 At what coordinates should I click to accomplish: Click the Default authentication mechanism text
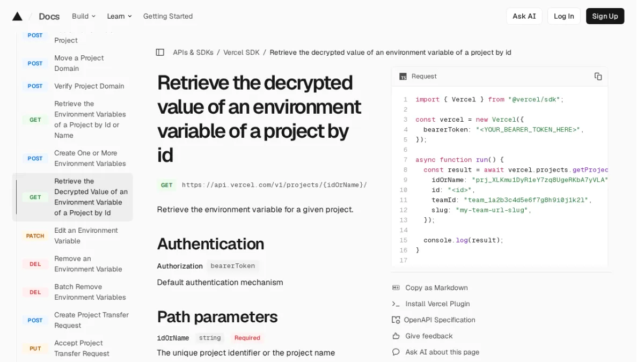220,282
